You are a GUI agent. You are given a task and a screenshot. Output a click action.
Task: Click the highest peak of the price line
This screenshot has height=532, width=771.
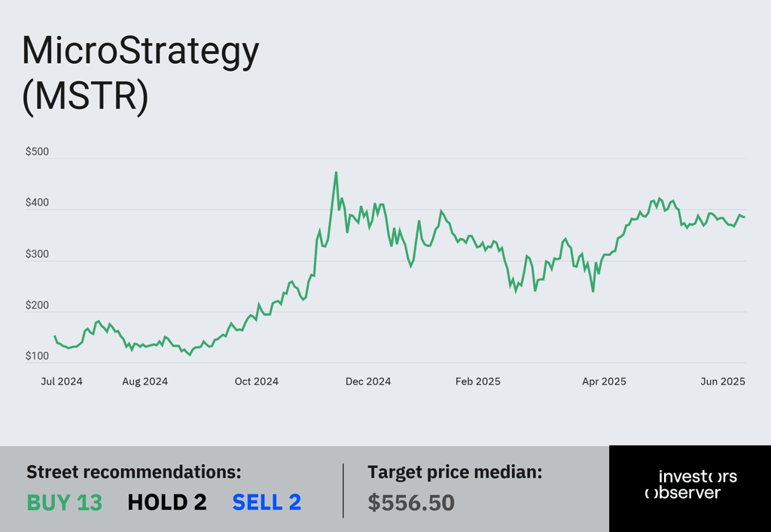(x=337, y=173)
